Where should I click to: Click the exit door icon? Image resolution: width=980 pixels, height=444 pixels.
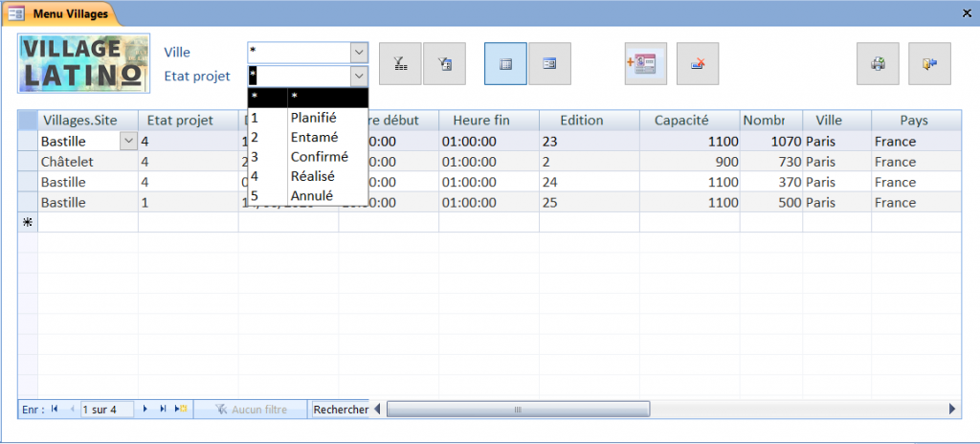929,64
